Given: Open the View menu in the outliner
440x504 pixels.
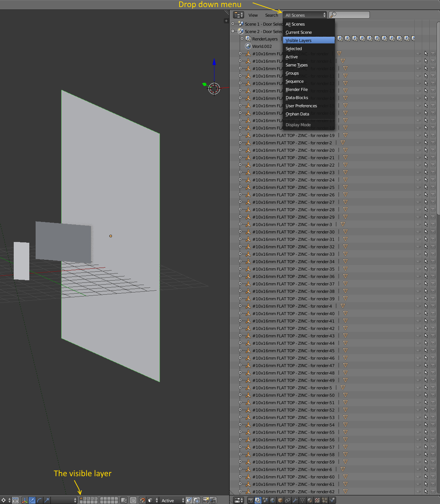Looking at the screenshot, I should [x=253, y=15].
